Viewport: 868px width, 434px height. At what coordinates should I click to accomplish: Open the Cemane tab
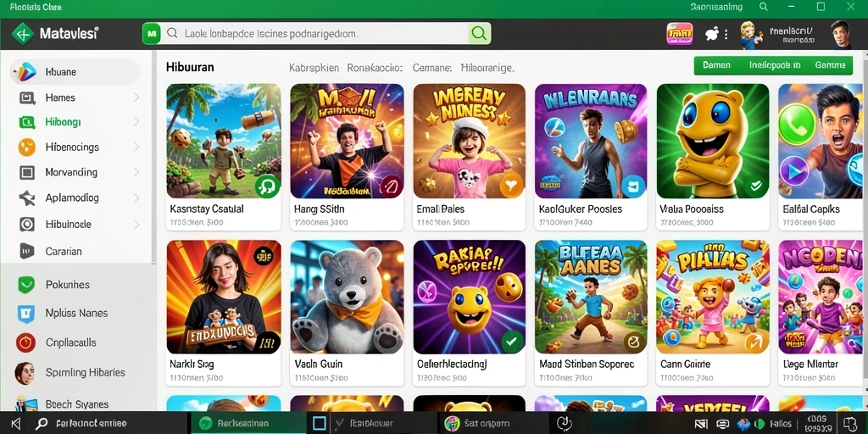431,68
